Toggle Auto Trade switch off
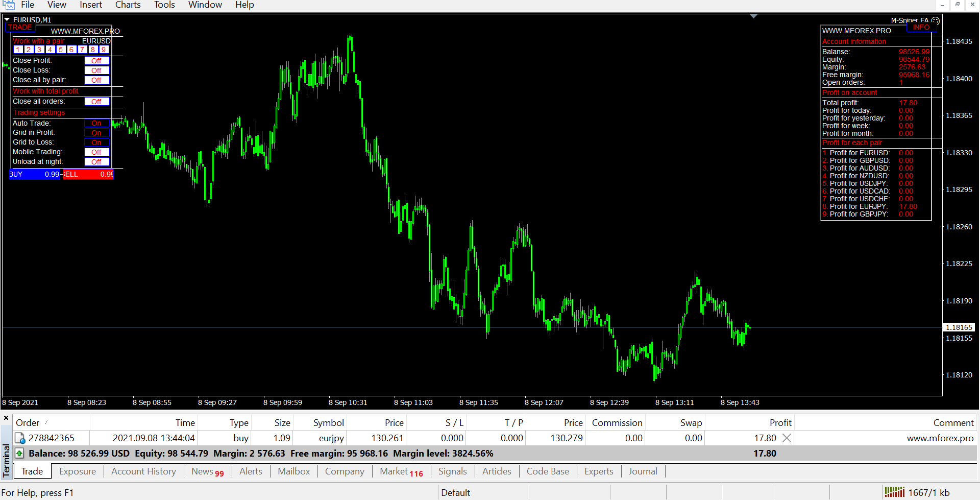 pos(96,123)
